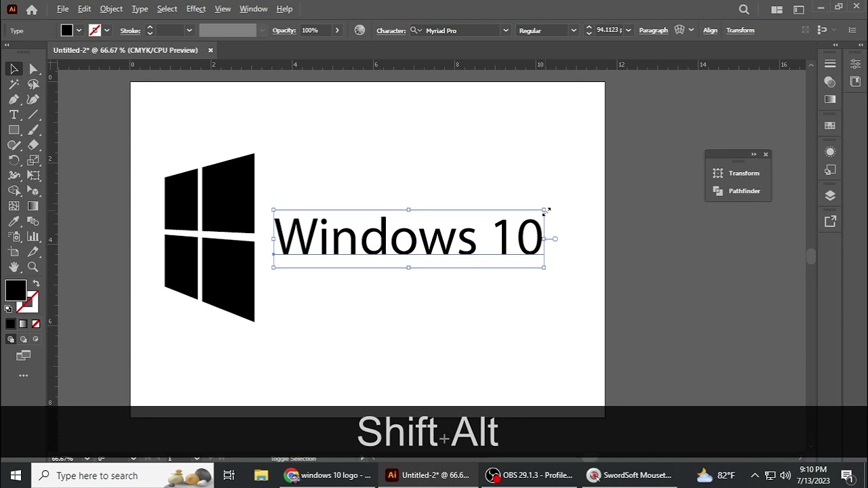Click the search icon in title bar
Viewport: 868px width, 488px height.
point(744,9)
